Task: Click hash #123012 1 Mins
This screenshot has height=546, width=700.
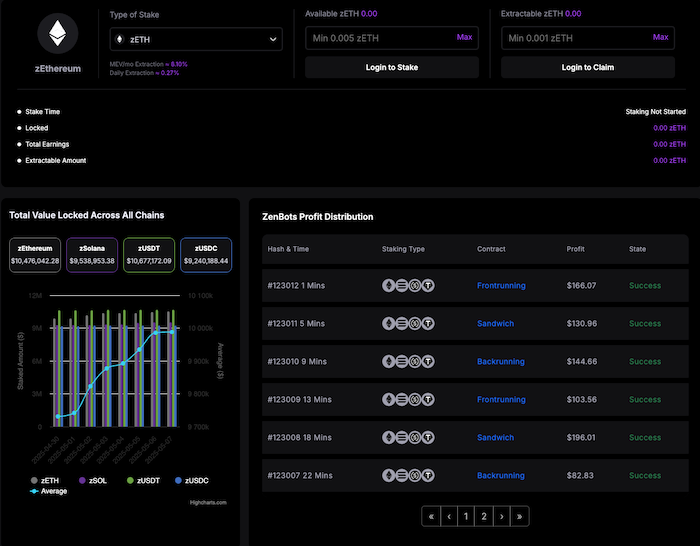Action: pos(296,285)
